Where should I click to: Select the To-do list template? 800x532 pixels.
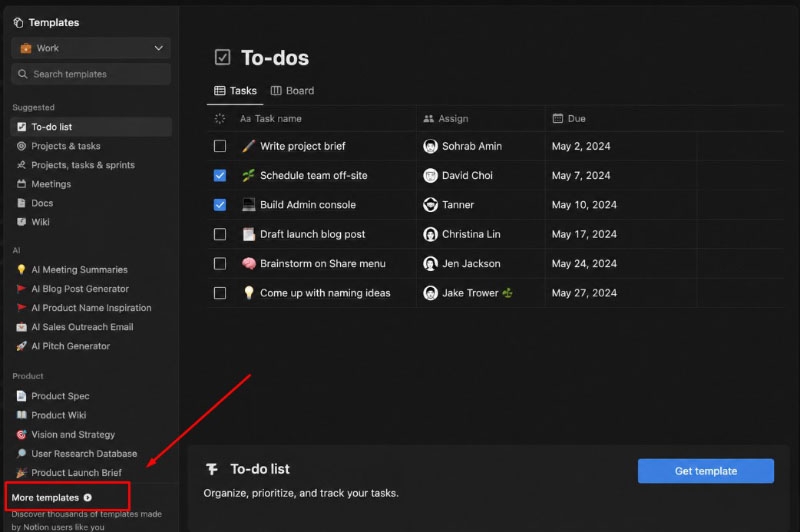click(91, 126)
